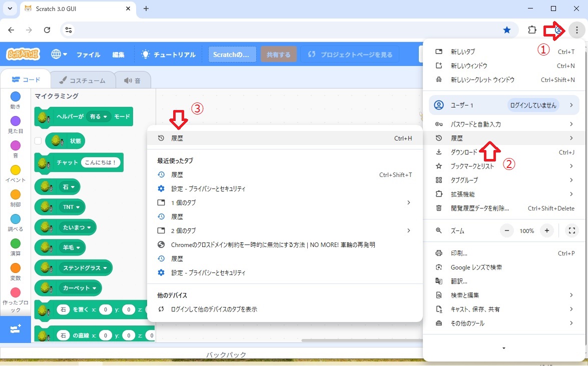
Task: Click the project title input field
Action: tap(232, 54)
